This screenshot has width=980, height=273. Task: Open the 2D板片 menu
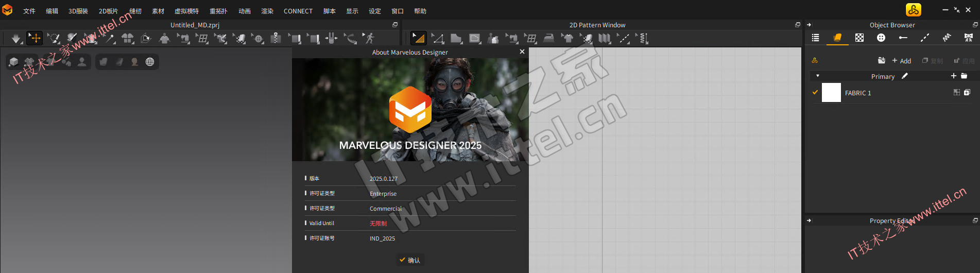(108, 11)
